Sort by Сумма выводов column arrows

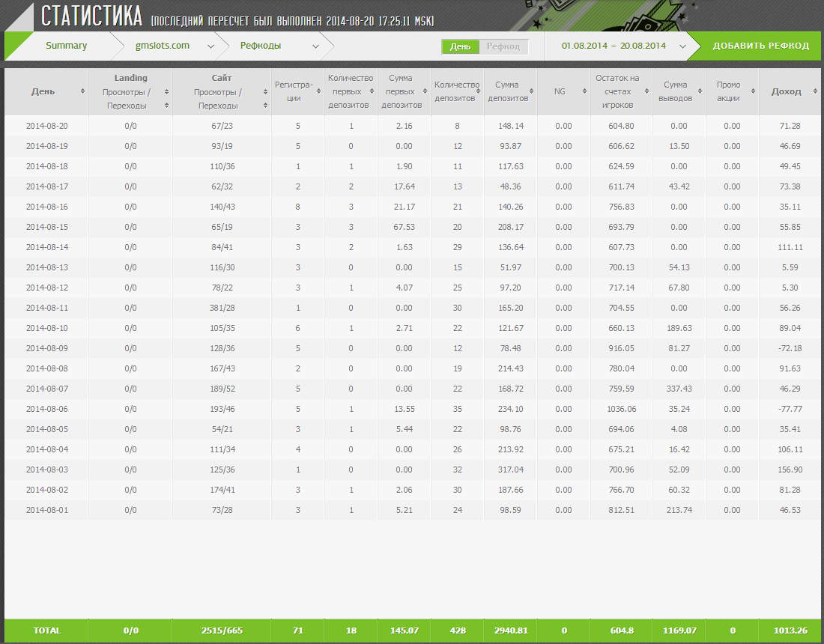coord(700,91)
